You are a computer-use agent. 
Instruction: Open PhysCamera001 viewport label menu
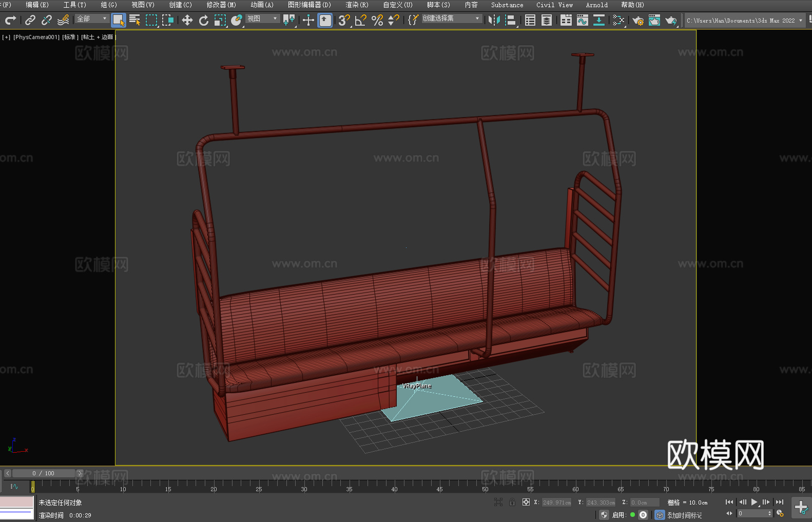(x=36, y=37)
